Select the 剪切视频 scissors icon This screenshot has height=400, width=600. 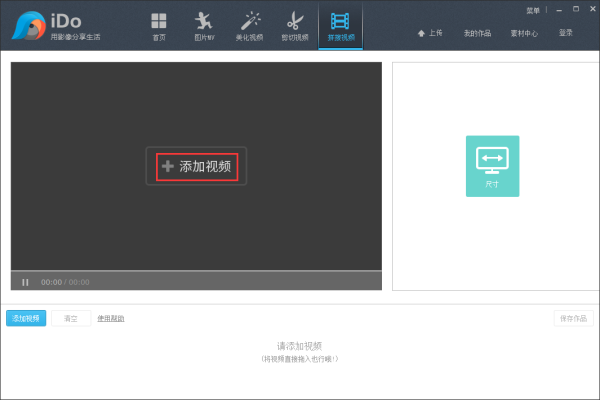[294, 25]
